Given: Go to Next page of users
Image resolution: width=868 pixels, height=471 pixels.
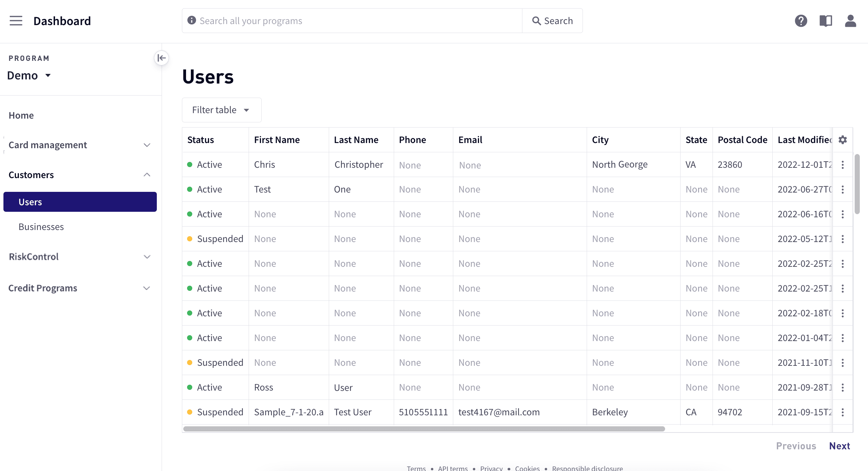Looking at the screenshot, I should (x=839, y=446).
